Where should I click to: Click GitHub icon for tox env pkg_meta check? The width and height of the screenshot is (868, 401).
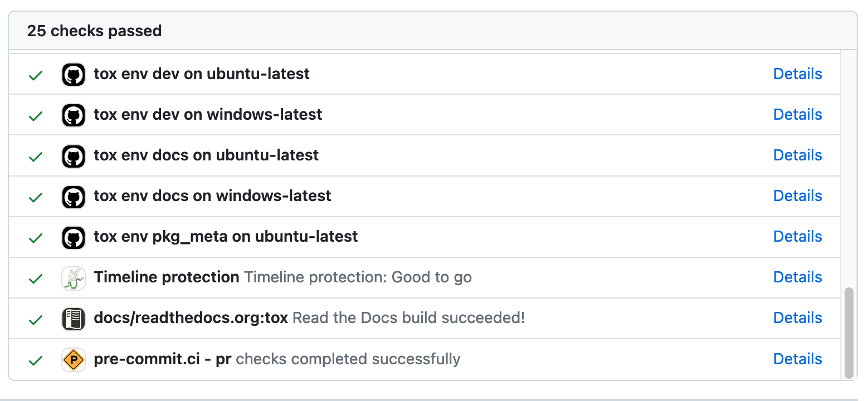(73, 237)
